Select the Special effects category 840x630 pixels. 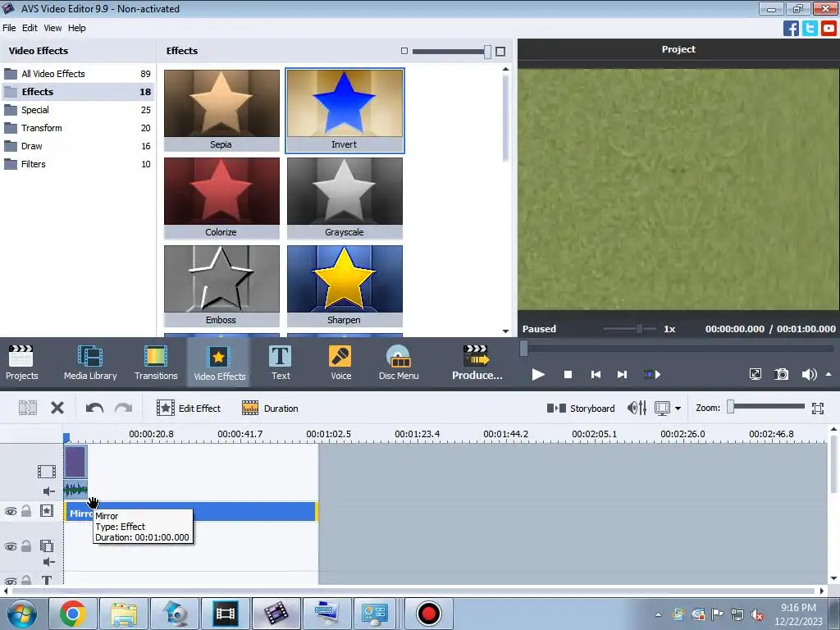[x=78, y=110]
